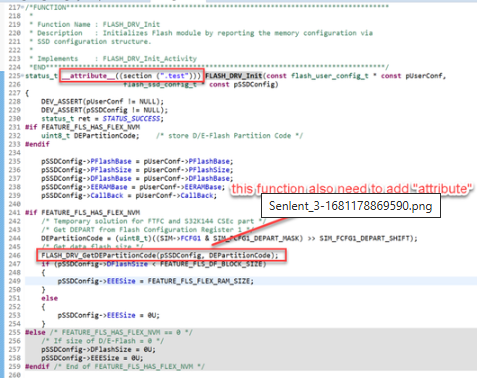Click SIM_FCFG1_DEPART_SHIFT on line 244
The image size is (477, 379).
(x=364, y=238)
